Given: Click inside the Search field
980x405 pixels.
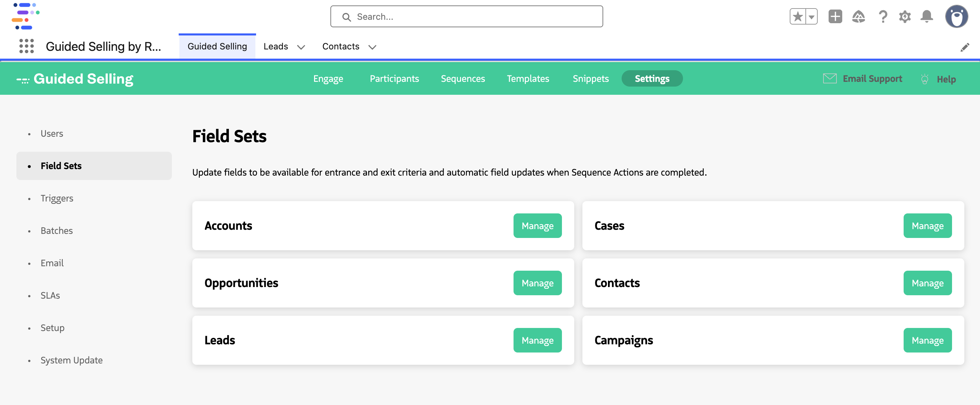Looking at the screenshot, I should coord(467,16).
